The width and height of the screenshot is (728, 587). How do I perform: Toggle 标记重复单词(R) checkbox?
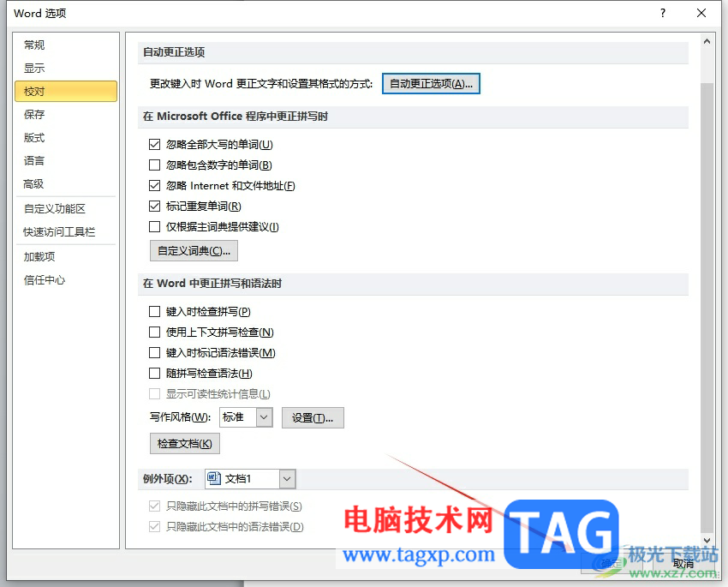pyautogui.click(x=155, y=207)
